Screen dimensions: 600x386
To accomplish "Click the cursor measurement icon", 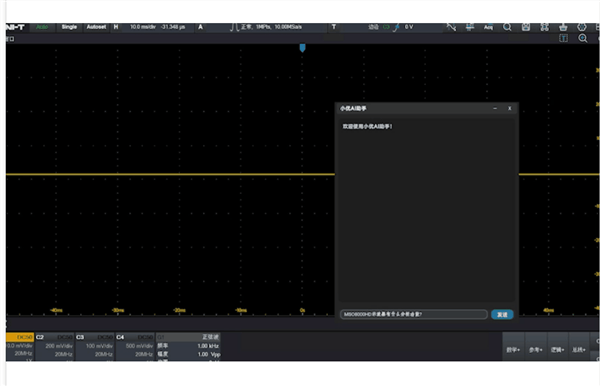I will coord(452,27).
